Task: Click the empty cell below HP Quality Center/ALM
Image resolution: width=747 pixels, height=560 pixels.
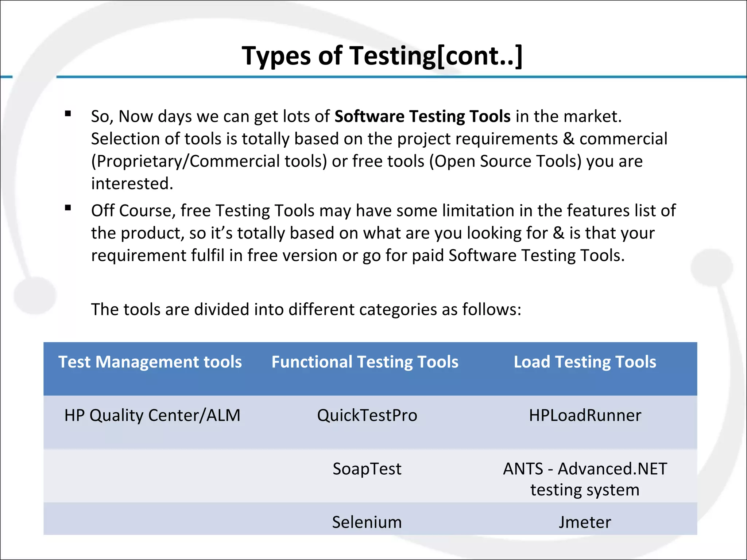Action: point(151,475)
